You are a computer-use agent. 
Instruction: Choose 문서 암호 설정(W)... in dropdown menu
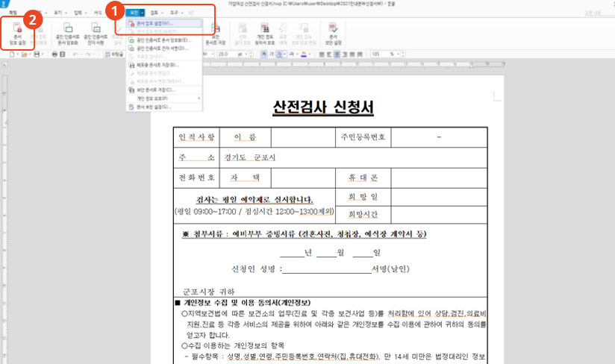pos(164,24)
